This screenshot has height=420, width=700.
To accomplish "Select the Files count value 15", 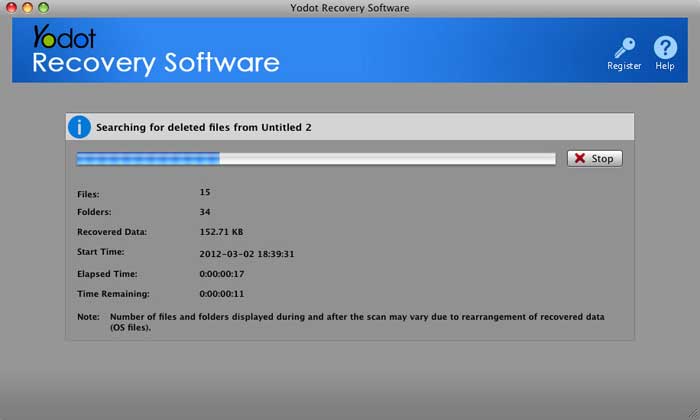I will tap(205, 192).
